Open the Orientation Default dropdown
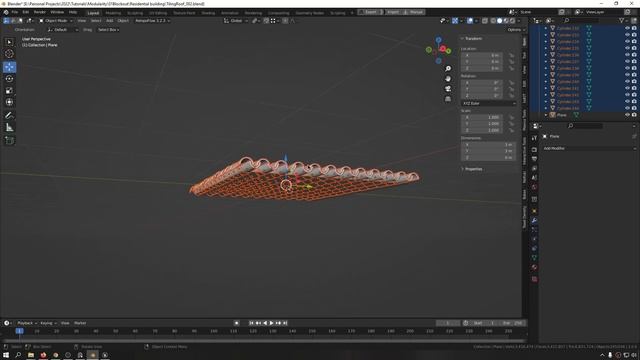The width and height of the screenshot is (640, 360). coord(62,30)
